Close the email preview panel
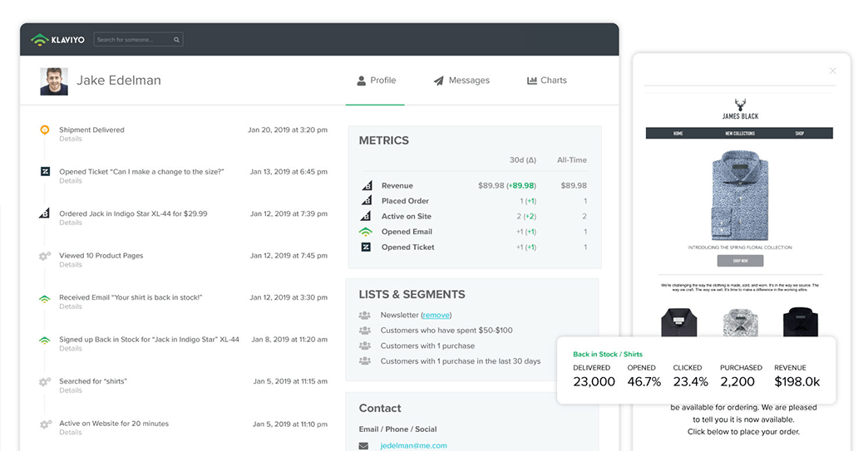The height and width of the screenshot is (451, 868). click(x=832, y=71)
